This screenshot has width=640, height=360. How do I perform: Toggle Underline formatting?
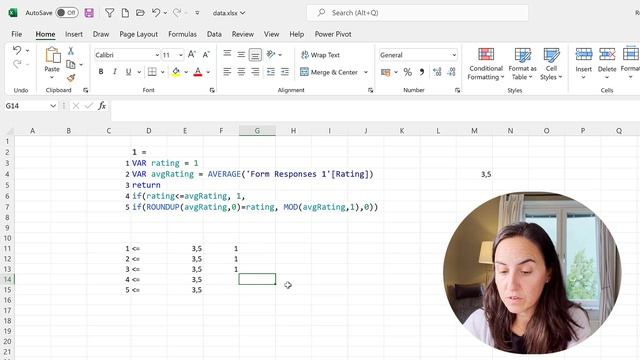coord(129,72)
